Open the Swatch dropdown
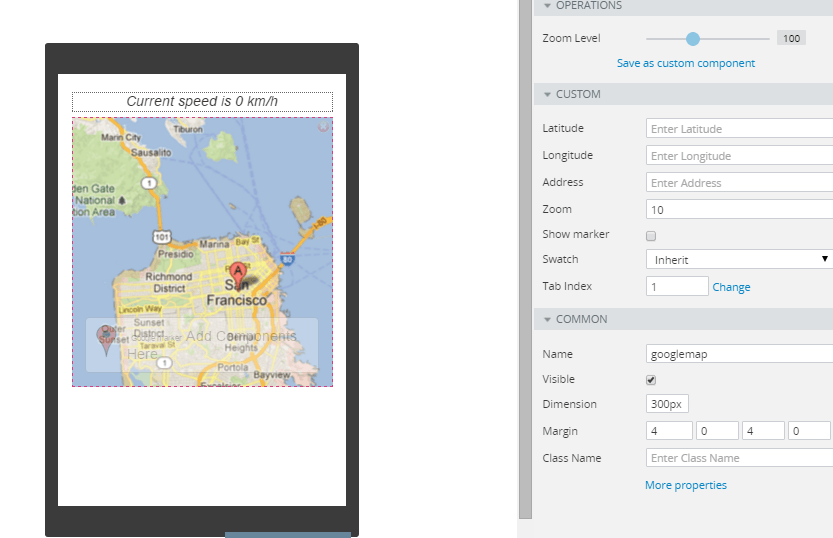 pos(740,260)
